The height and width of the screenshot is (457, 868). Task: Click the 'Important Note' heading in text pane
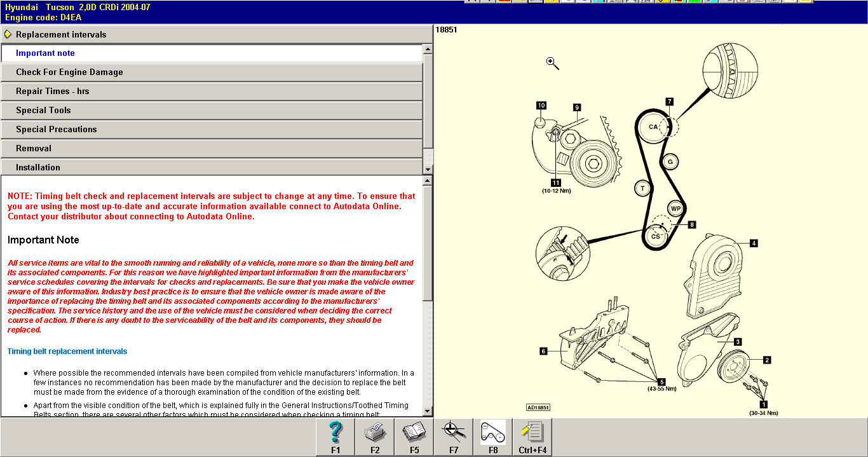(x=43, y=240)
